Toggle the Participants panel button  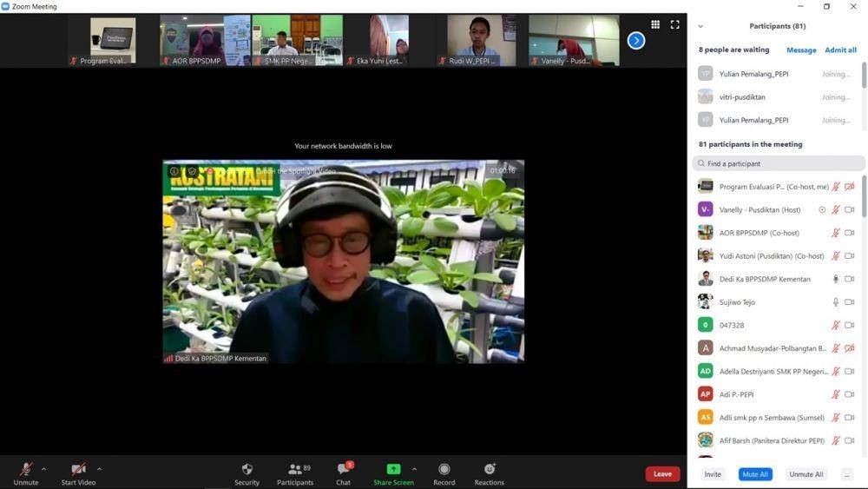(296, 474)
